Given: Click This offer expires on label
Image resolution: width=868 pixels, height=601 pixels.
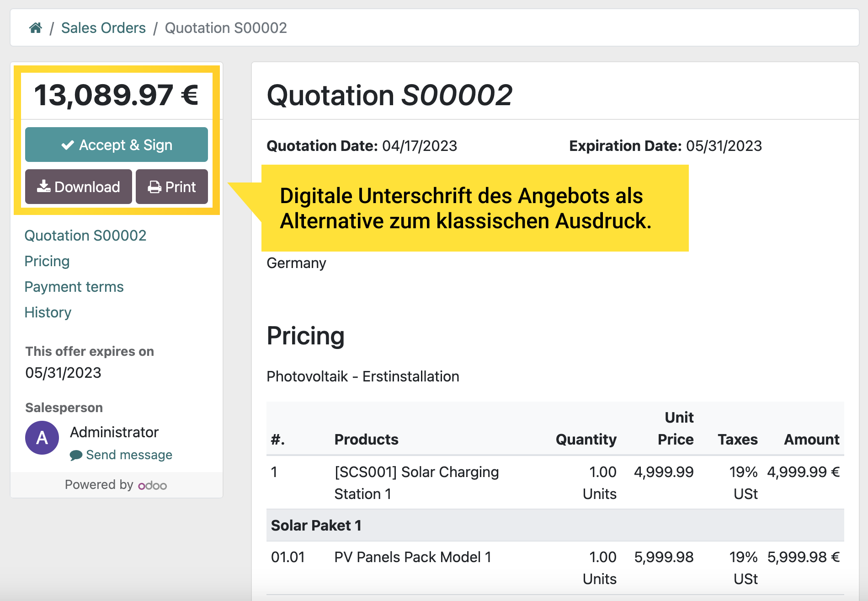Looking at the screenshot, I should point(90,351).
